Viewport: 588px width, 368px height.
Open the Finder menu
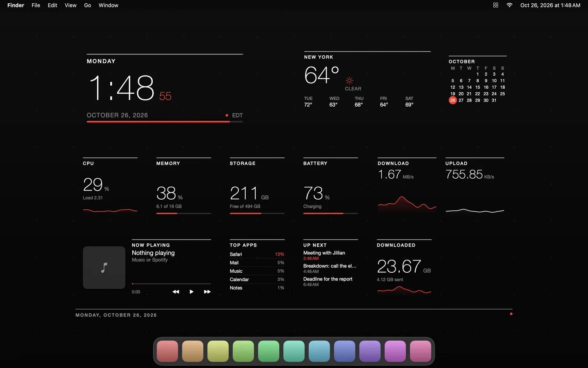coord(16,5)
